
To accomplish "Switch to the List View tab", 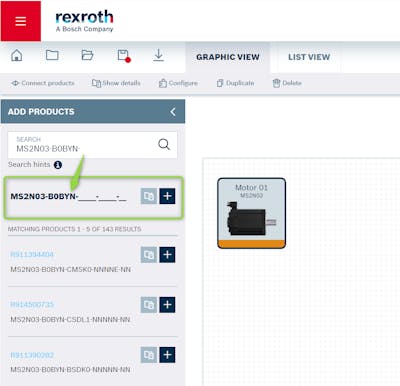I will point(309,57).
